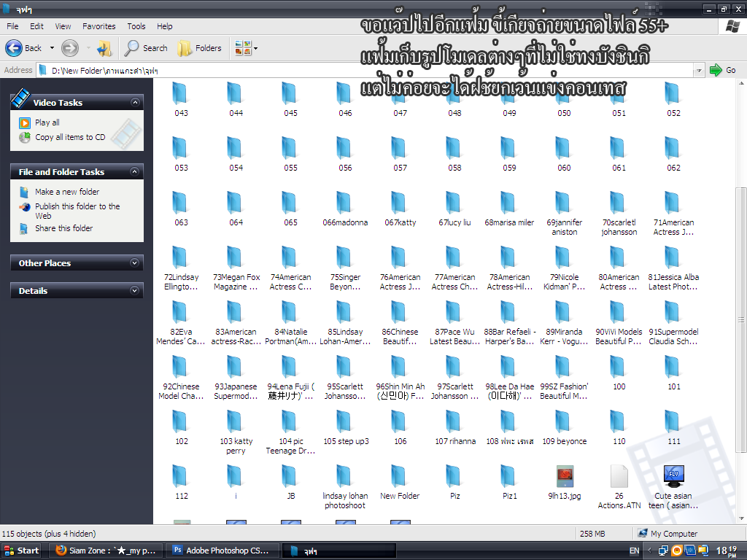Select the 96Shin Min Ah folder
Image resolution: width=747 pixels, height=560 pixels.
point(400,378)
